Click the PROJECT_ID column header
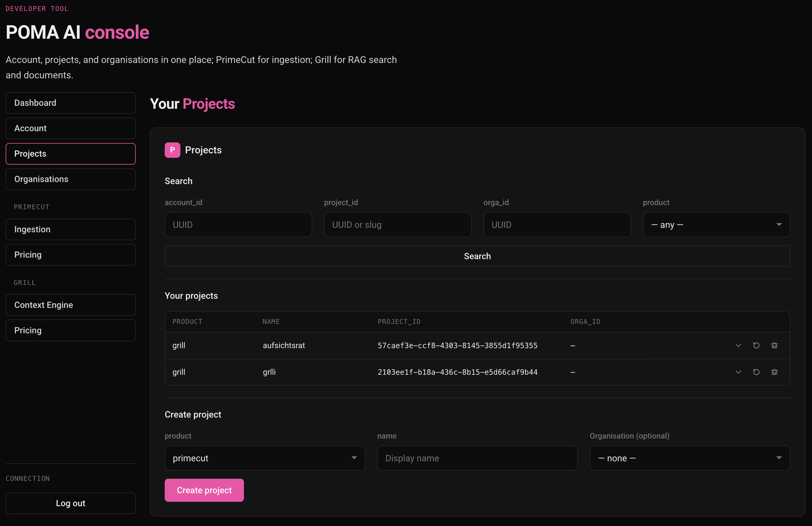812x526 pixels. [x=399, y=322]
